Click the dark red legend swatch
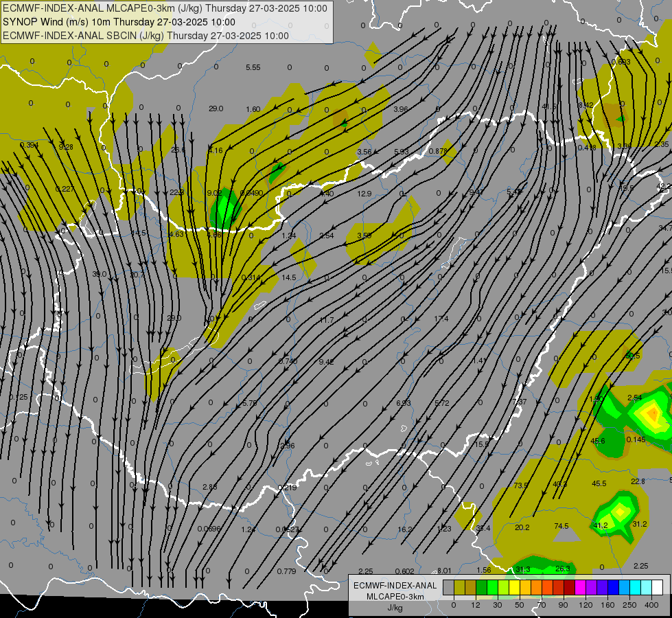672x618 pixels. pyautogui.click(x=569, y=588)
